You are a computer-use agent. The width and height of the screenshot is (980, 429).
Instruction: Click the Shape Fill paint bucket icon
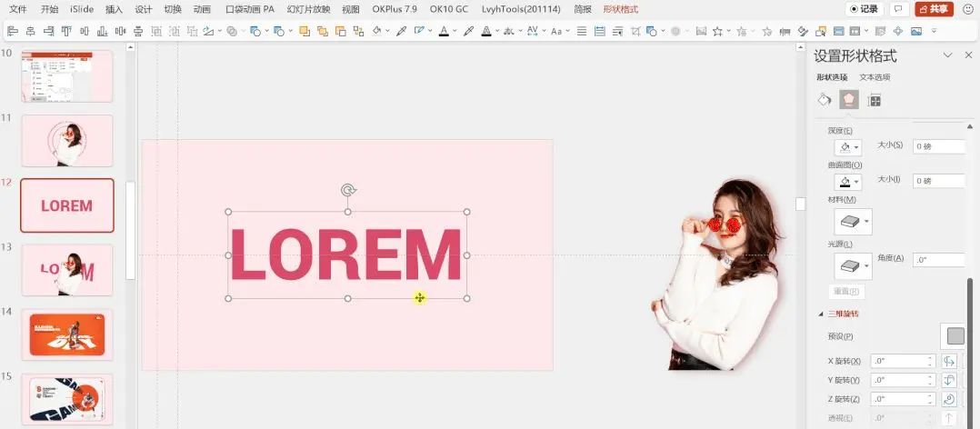377,31
